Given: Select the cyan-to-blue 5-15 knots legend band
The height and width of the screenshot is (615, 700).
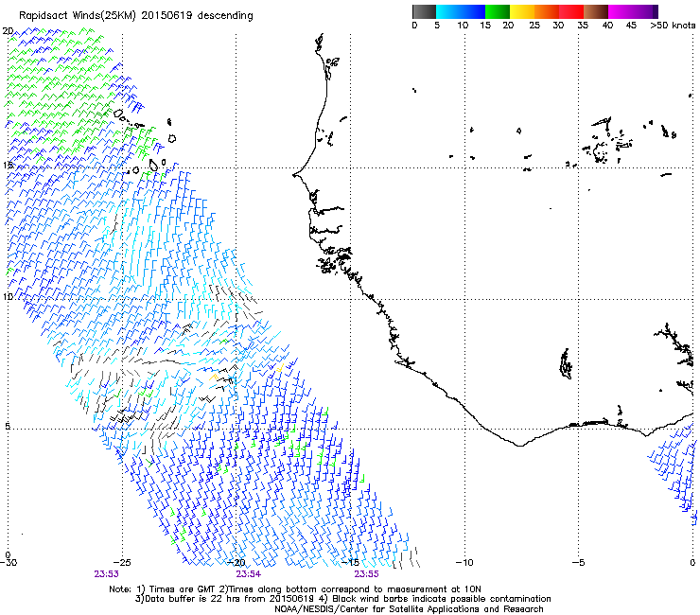Looking at the screenshot, I should (x=461, y=11).
